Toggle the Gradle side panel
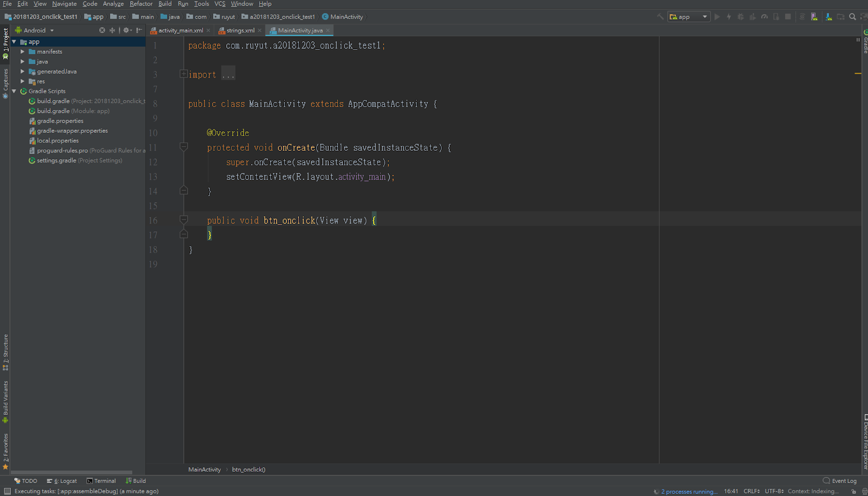 (x=865, y=41)
